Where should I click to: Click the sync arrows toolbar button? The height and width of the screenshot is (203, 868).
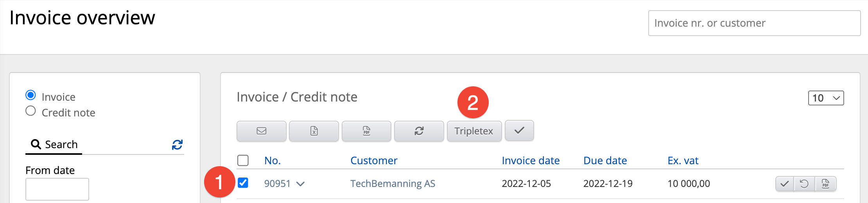tap(419, 131)
